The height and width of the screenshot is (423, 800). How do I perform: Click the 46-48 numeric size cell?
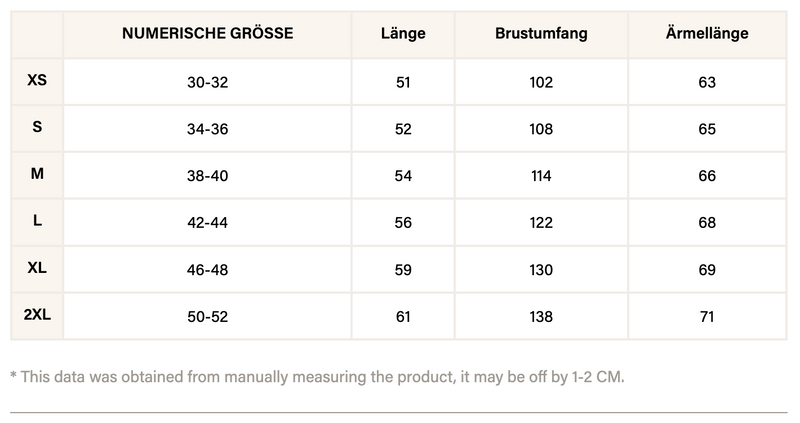pyautogui.click(x=208, y=270)
